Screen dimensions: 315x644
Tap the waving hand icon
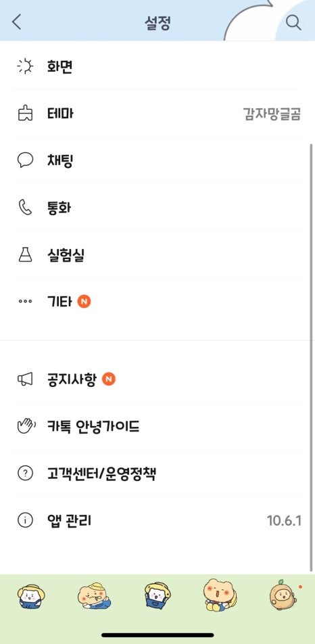tap(26, 426)
